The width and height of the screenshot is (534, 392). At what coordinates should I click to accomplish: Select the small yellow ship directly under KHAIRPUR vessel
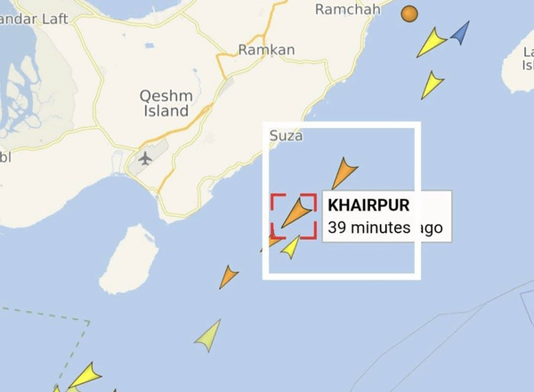pos(291,247)
